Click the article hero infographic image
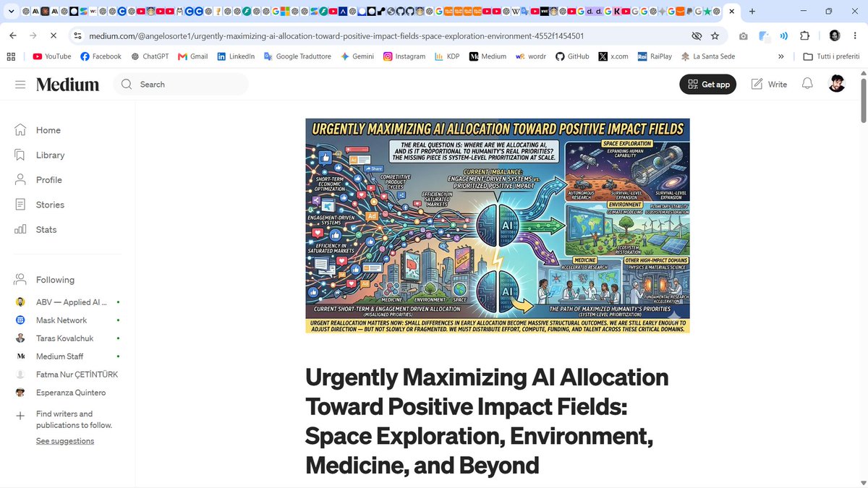The image size is (868, 488). (498, 226)
